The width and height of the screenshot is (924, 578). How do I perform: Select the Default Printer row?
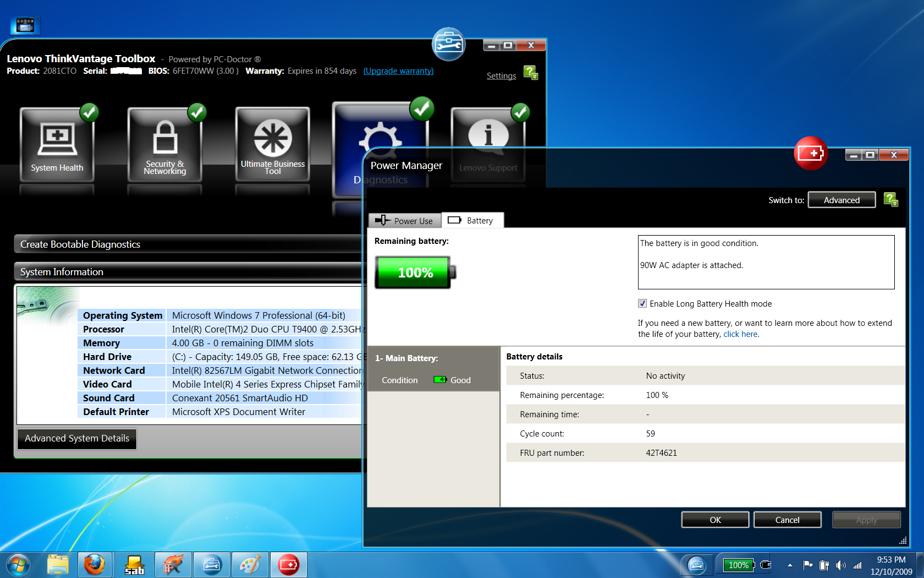click(220, 412)
